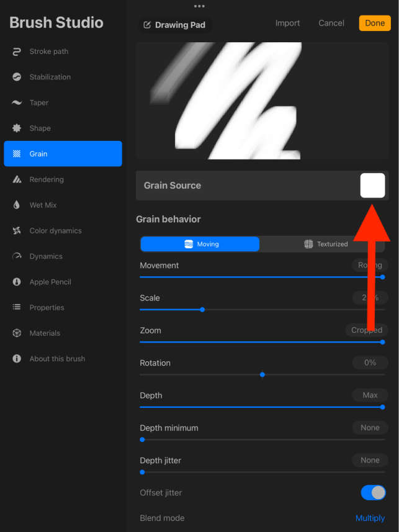This screenshot has width=399, height=532.
Task: Open the Drawing Pad options
Action: coord(176,25)
